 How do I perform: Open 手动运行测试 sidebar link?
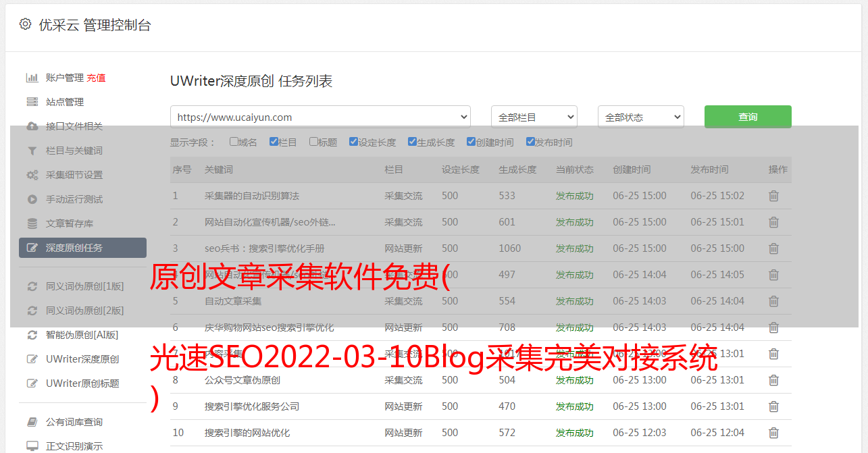(x=74, y=199)
